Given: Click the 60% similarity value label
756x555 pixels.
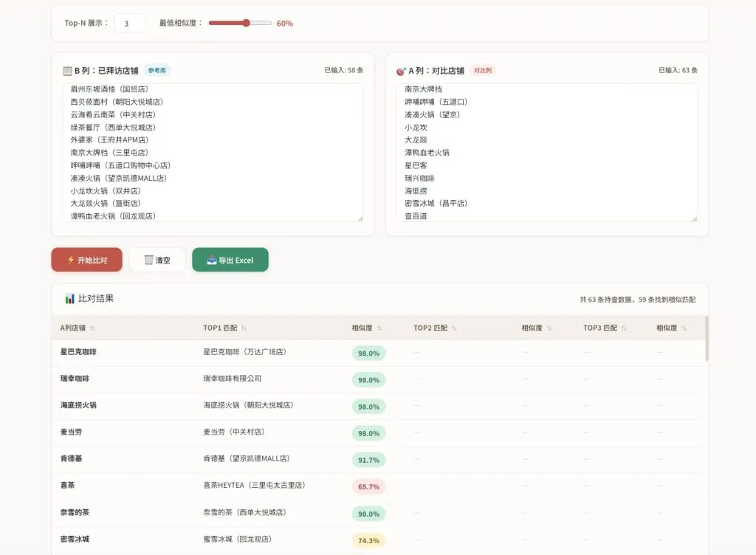Looking at the screenshot, I should (284, 23).
